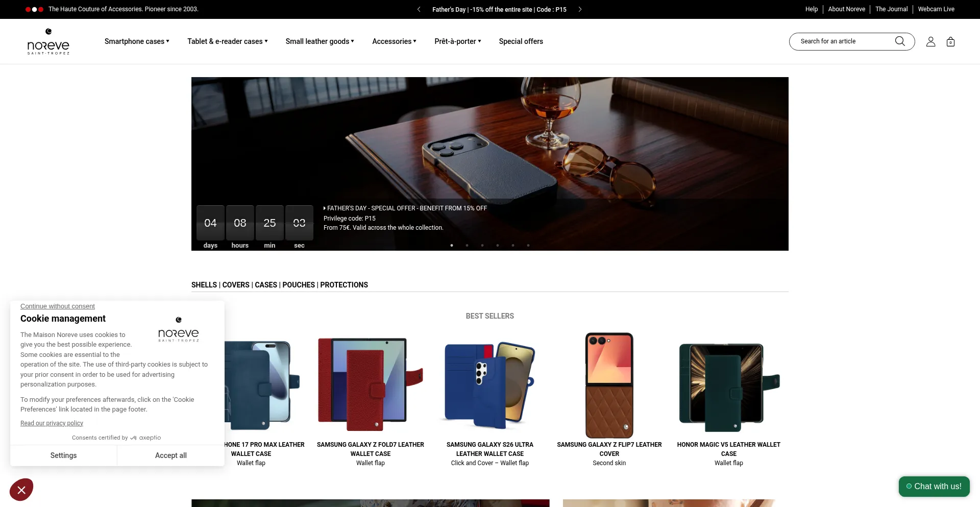Viewport: 980px width, 507px height.
Task: Expand Prêt-à-porter menu
Action: (x=458, y=41)
